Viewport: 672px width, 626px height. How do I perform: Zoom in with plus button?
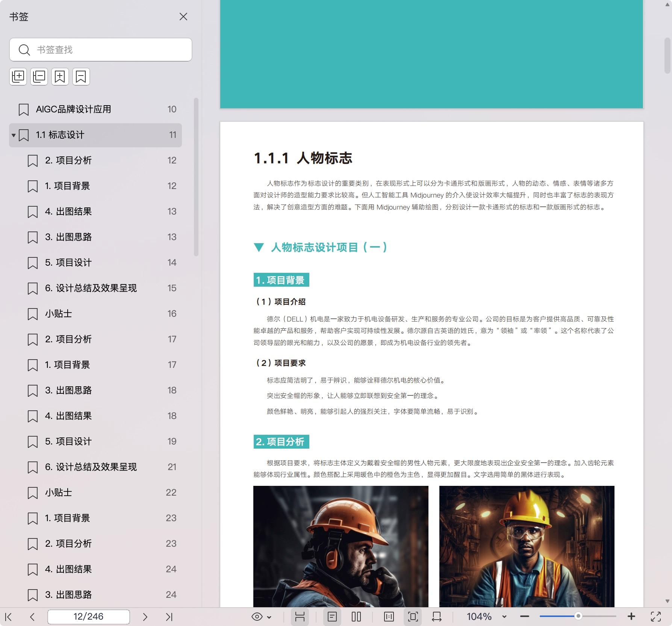(x=631, y=616)
